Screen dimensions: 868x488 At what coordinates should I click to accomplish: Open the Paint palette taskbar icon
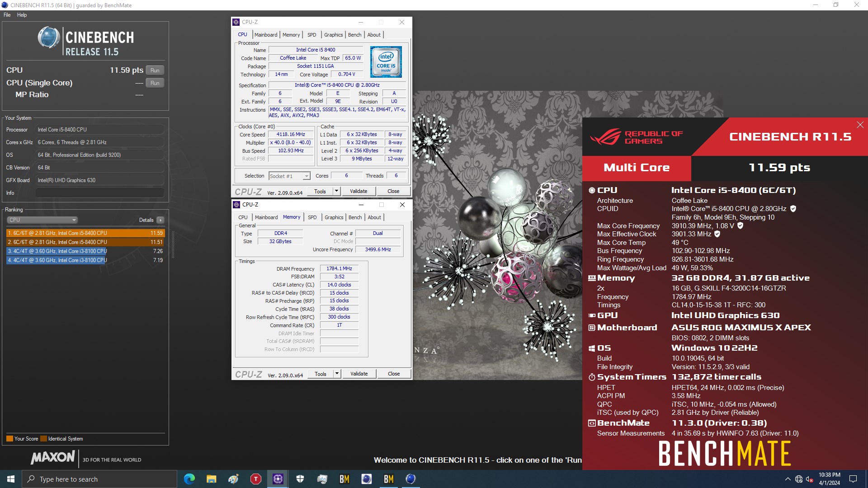click(233, 479)
